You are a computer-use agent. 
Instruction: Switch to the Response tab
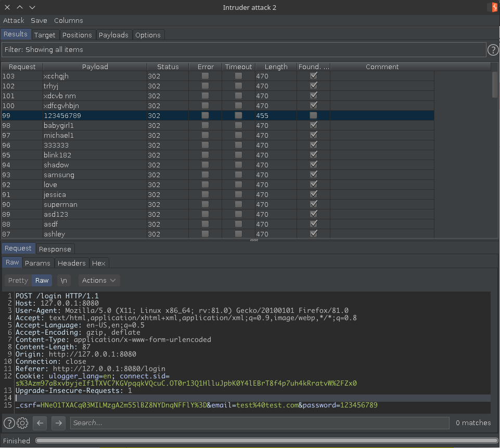click(x=55, y=249)
